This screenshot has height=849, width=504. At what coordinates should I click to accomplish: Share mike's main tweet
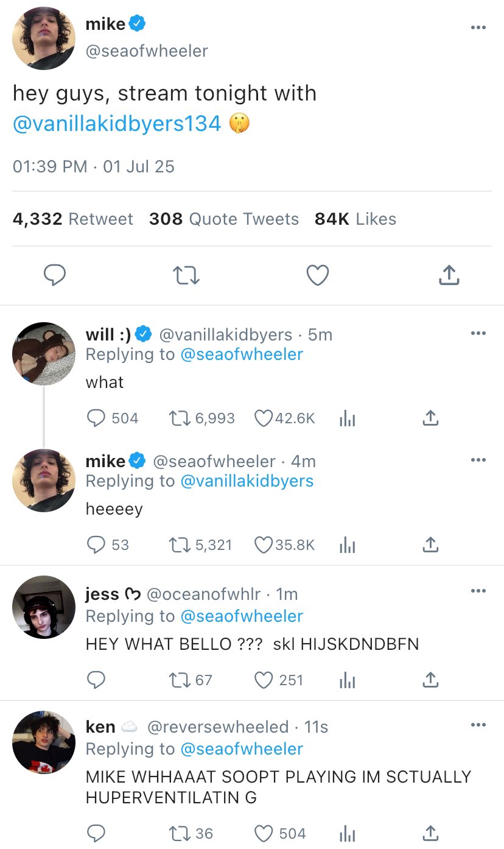[449, 276]
